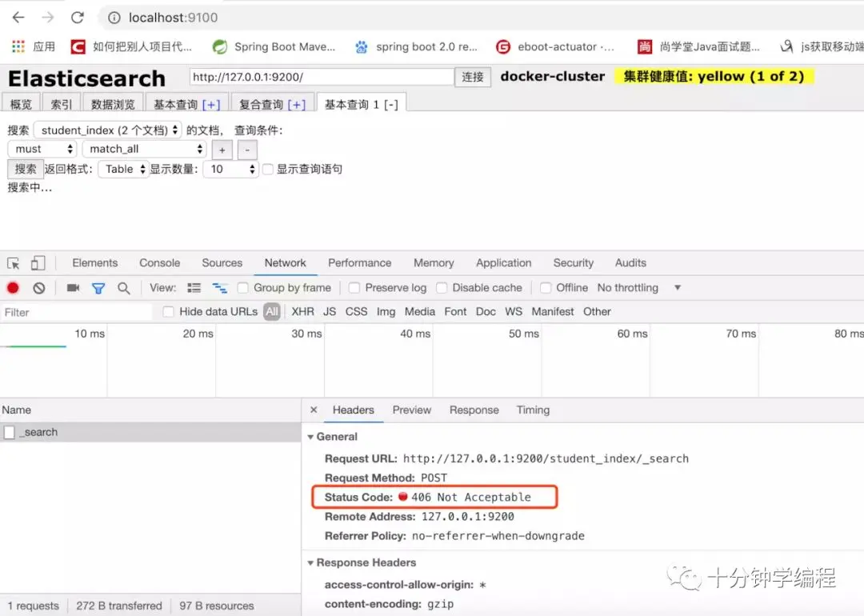The image size is (864, 616).
Task: Select the _search request row checkbox
Action: click(x=10, y=433)
